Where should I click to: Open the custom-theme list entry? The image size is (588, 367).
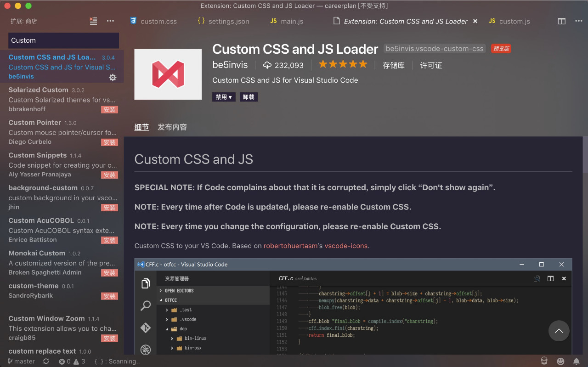[62, 295]
